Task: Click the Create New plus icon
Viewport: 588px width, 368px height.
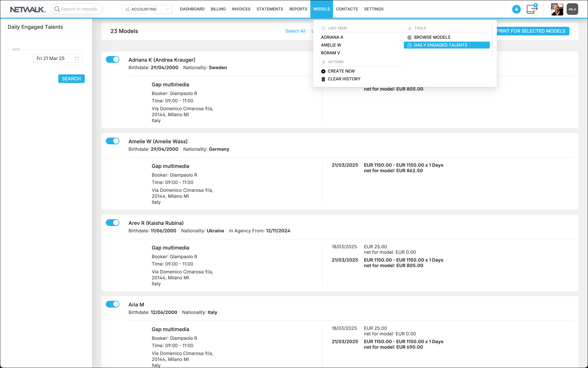Action: tap(323, 71)
